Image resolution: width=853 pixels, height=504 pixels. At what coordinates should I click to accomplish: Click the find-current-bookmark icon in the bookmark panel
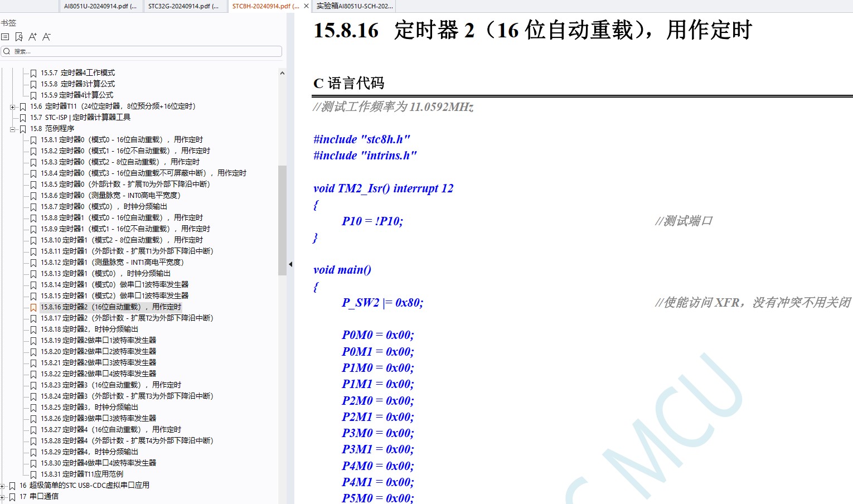click(x=19, y=37)
